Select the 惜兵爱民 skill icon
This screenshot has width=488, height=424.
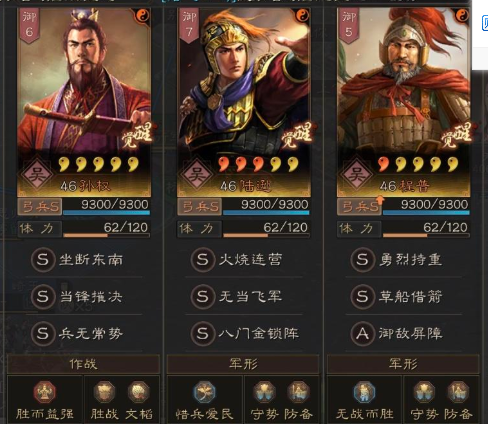pos(204,392)
